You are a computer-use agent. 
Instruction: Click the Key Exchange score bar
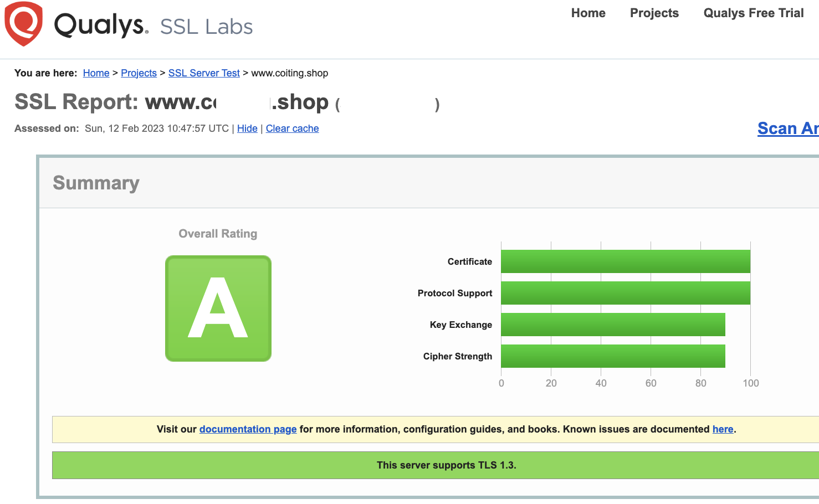(x=613, y=325)
